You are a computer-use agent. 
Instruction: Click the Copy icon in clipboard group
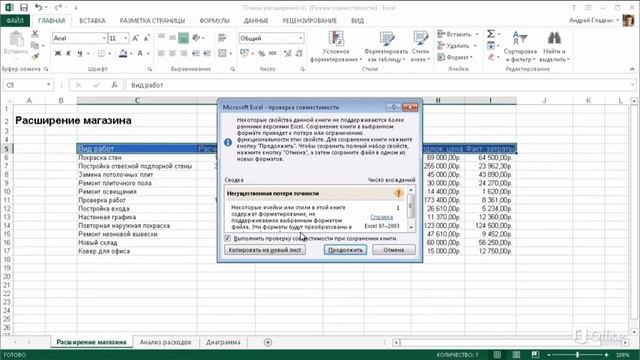pos(35,45)
